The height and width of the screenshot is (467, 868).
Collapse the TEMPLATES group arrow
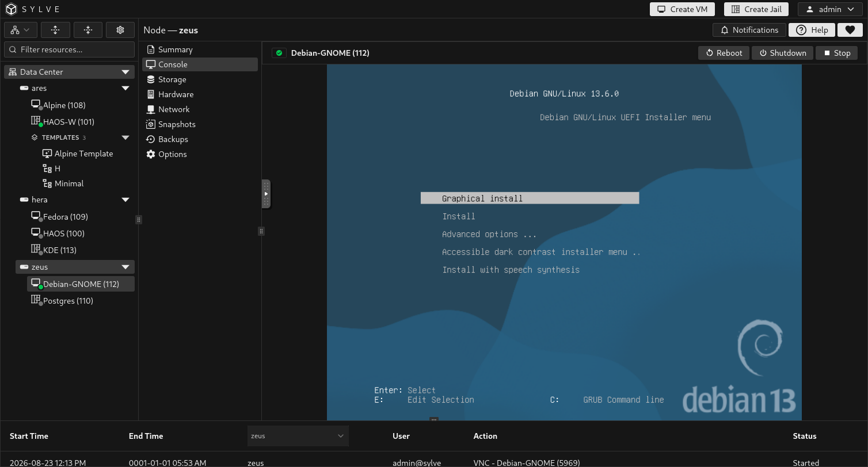[x=125, y=137]
